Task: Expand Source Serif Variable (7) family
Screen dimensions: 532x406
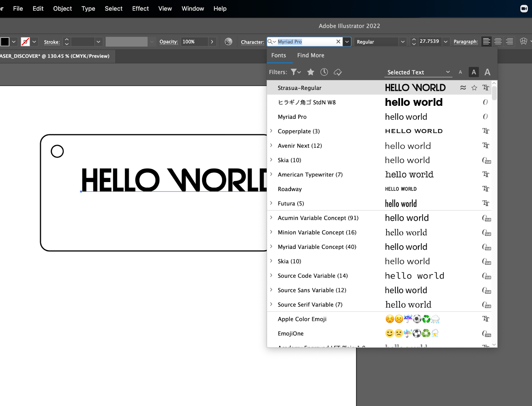Action: point(271,304)
